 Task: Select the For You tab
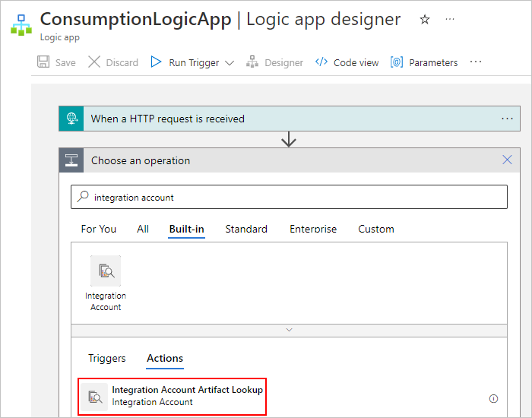[99, 229]
